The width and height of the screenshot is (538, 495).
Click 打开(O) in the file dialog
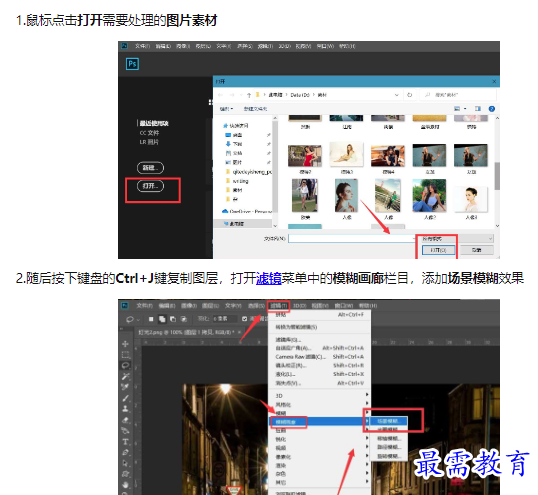tap(438, 250)
